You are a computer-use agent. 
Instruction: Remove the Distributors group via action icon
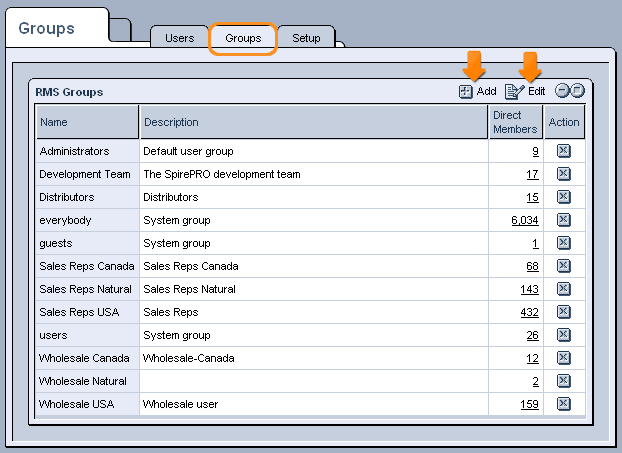coord(563,197)
